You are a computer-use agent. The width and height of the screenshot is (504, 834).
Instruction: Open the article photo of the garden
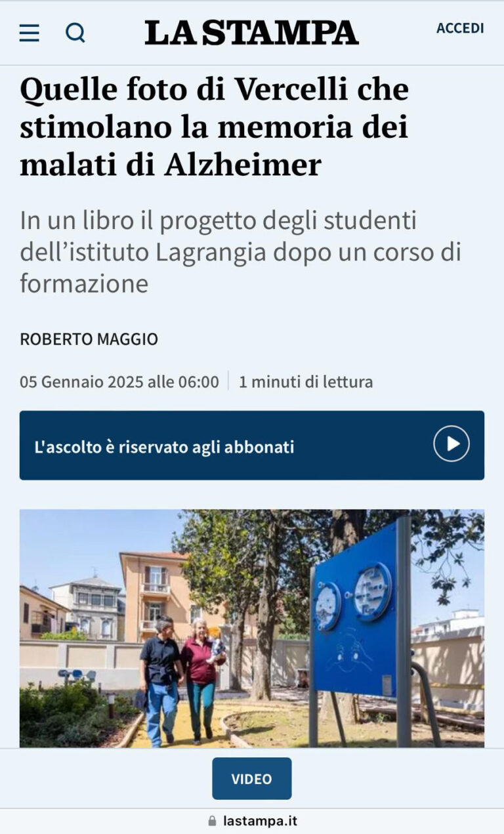click(x=252, y=629)
